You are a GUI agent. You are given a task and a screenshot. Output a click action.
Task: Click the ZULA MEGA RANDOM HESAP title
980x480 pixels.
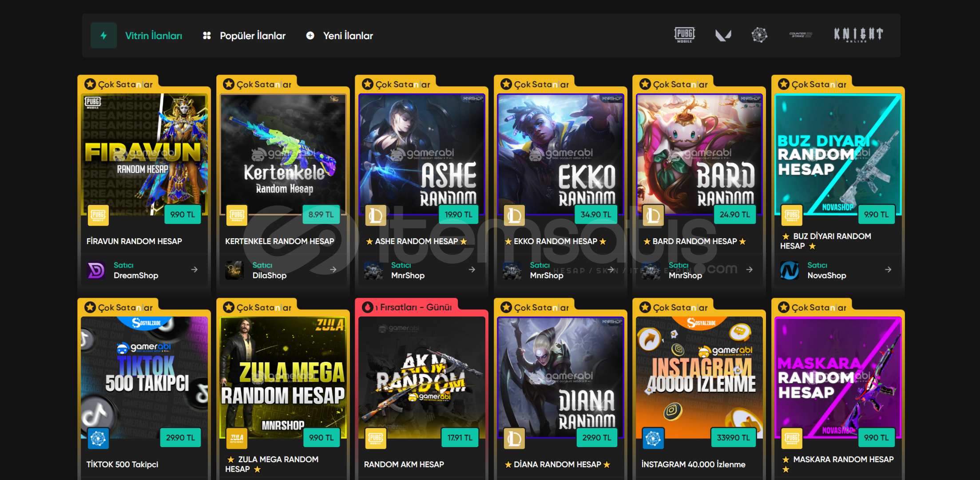(x=272, y=464)
